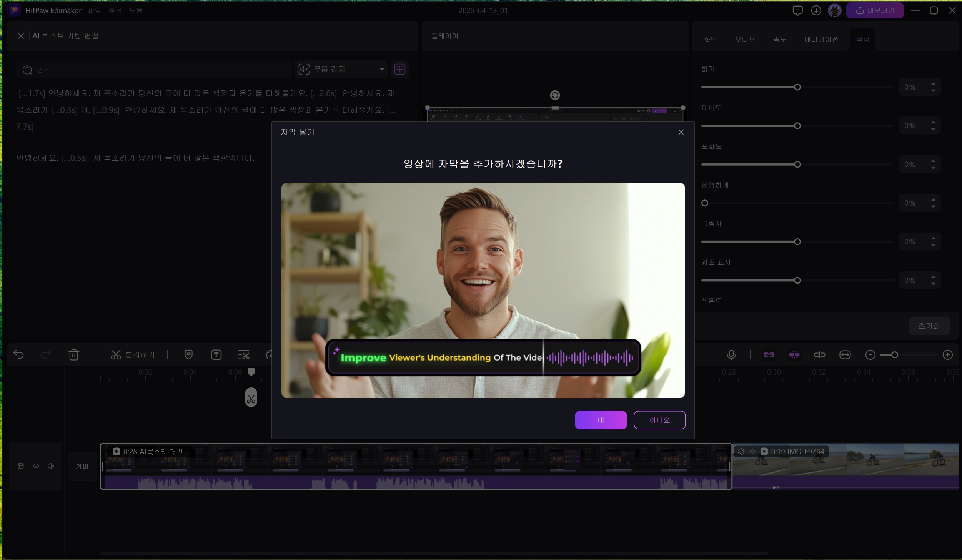Image resolution: width=962 pixels, height=560 pixels.
Task: Click the undo arrow in timeline toolbar
Action: point(18,354)
